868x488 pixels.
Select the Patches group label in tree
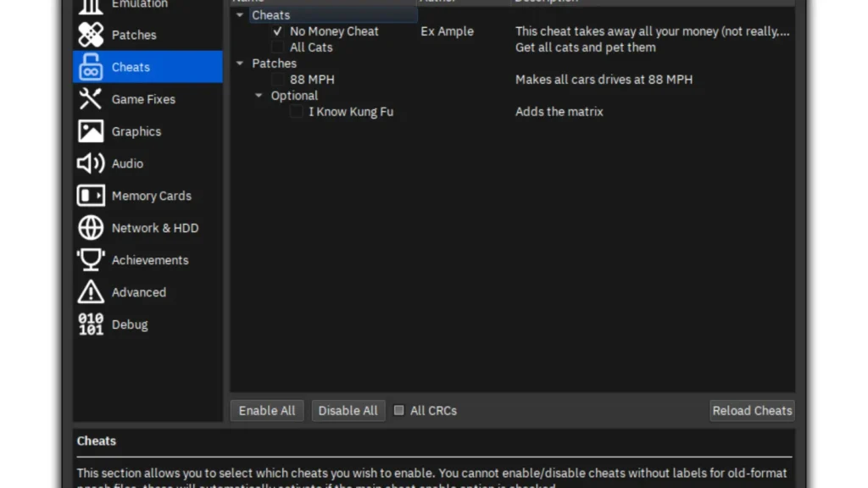pos(274,63)
